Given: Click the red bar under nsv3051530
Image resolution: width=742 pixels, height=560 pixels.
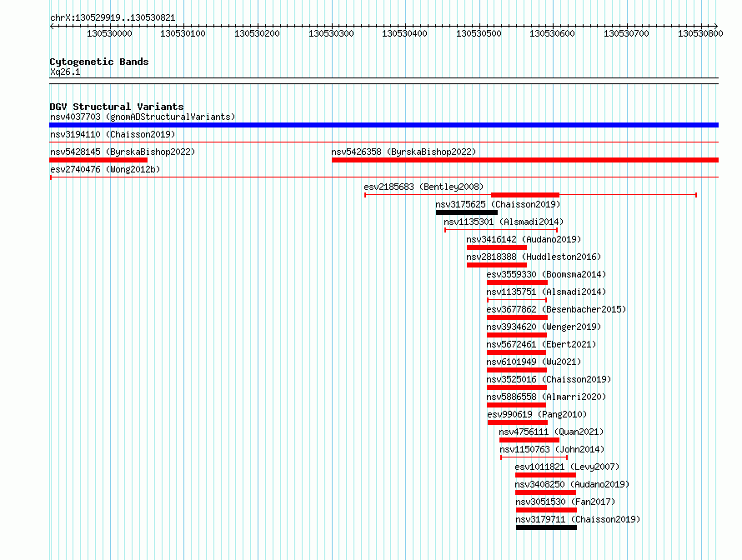Looking at the screenshot, I should tap(547, 510).
